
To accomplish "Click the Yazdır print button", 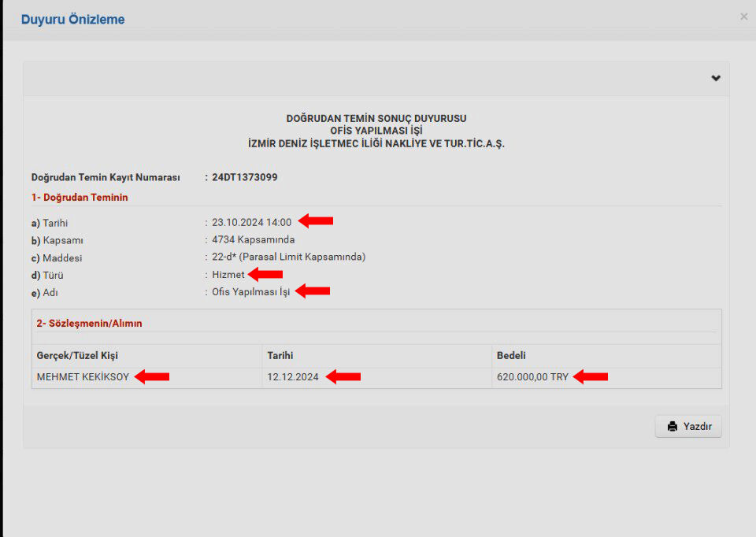I will point(688,426).
